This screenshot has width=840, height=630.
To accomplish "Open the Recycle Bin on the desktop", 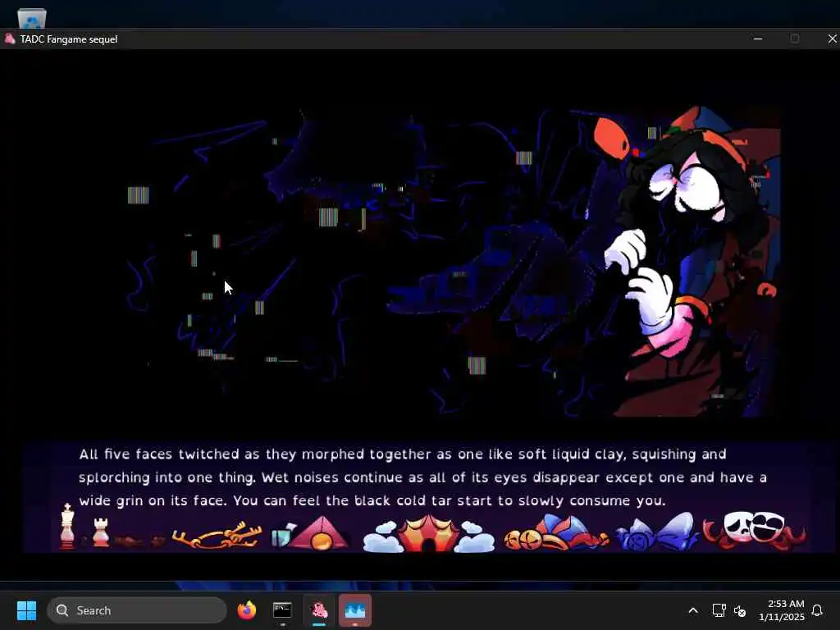I will coord(32,18).
